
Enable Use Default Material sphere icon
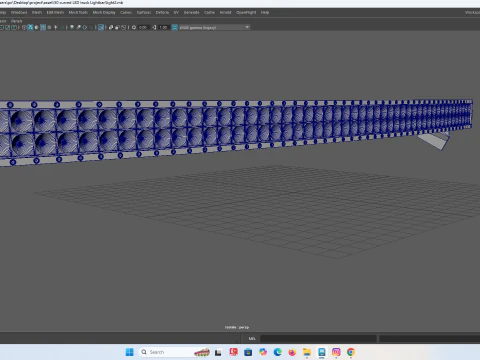pyautogui.click(x=37, y=27)
